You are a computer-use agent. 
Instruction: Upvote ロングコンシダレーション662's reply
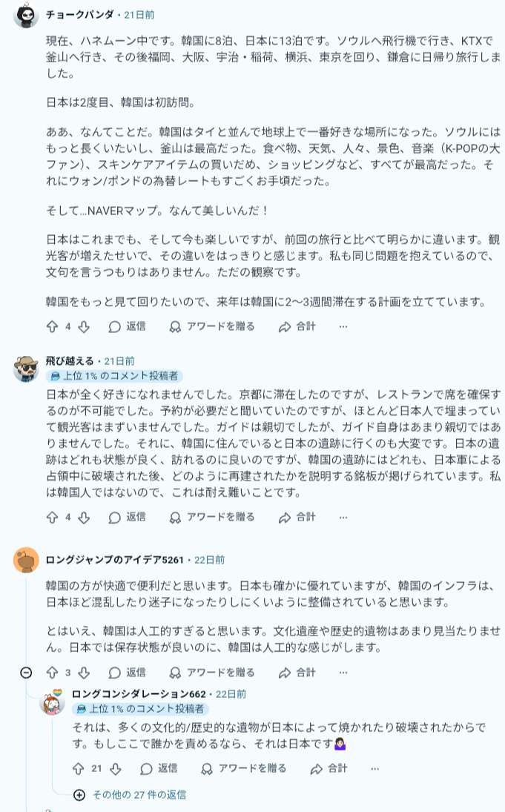click(79, 768)
